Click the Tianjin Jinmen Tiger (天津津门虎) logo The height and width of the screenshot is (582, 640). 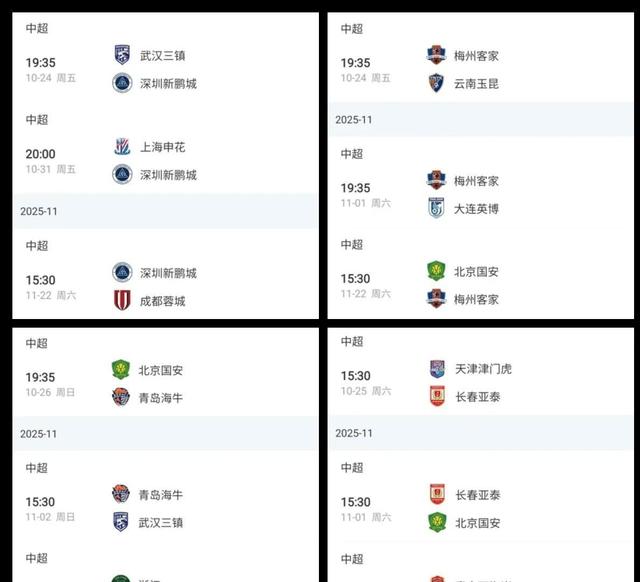pyautogui.click(x=436, y=369)
